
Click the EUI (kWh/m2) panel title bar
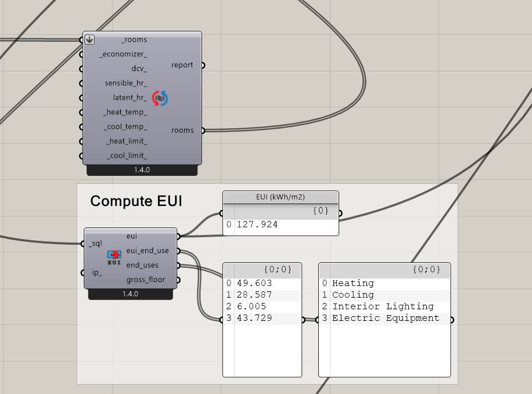[281, 197]
